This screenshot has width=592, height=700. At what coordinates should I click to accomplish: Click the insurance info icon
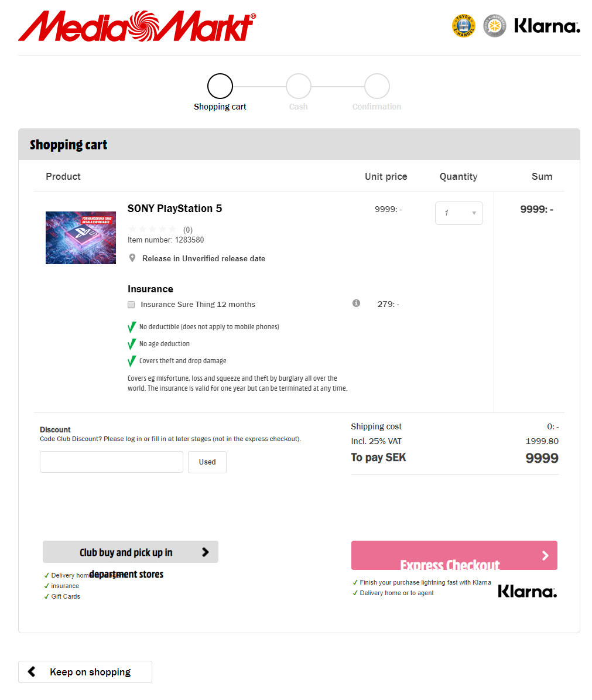click(x=356, y=303)
